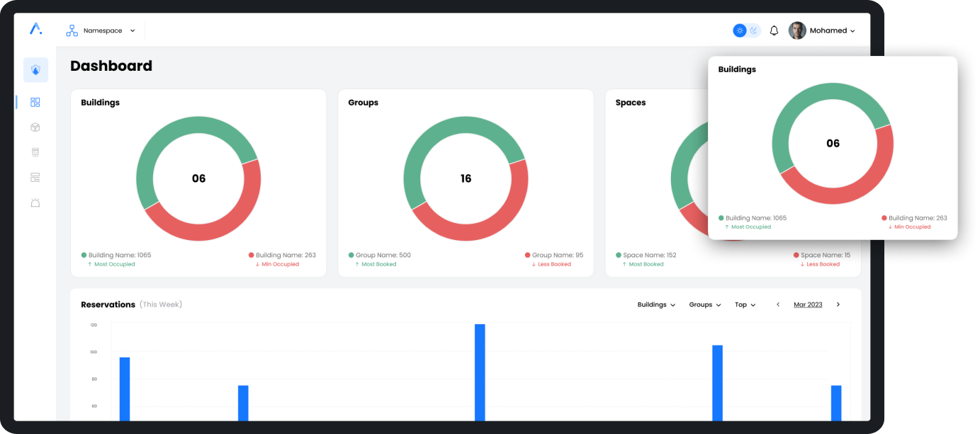Go to previous month arrow
The width and height of the screenshot is (980, 434).
(x=778, y=304)
